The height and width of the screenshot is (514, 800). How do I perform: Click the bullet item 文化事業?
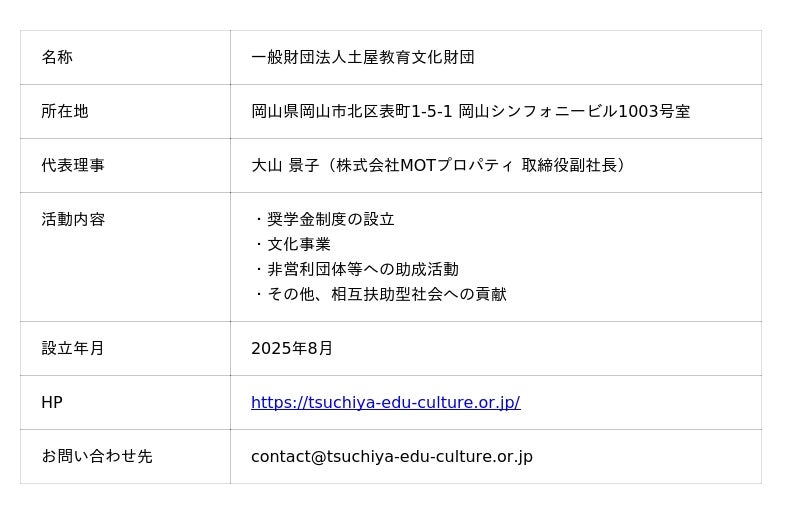click(298, 245)
